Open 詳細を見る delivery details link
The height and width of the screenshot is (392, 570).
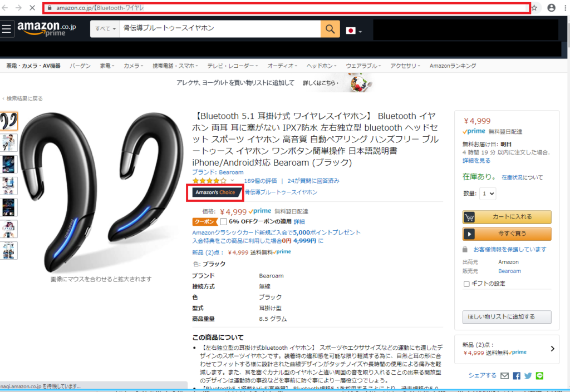[x=476, y=161]
